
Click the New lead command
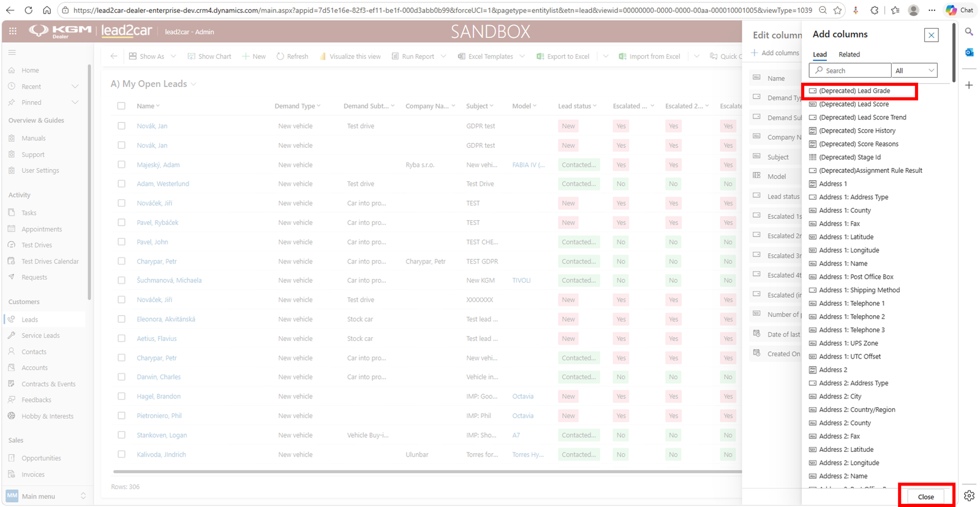click(x=254, y=56)
